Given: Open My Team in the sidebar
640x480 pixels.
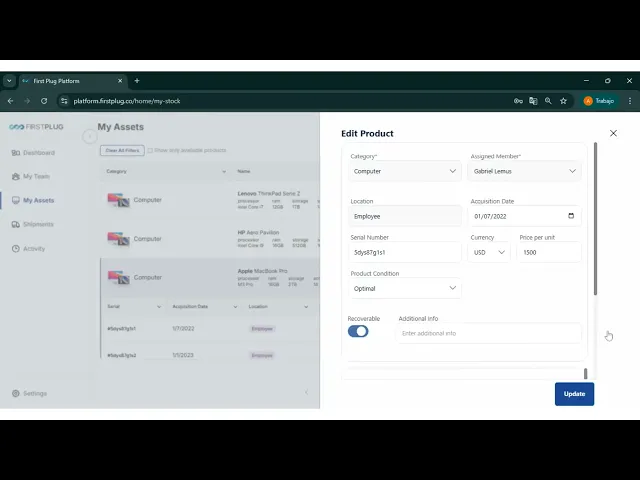Looking at the screenshot, I should tap(31, 176).
